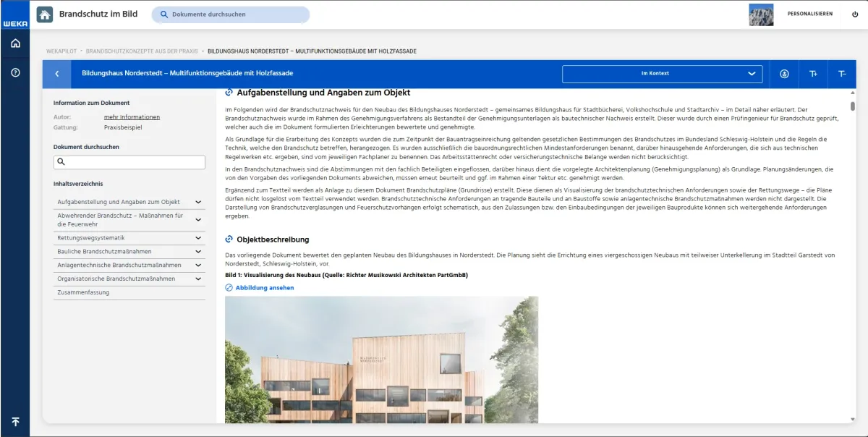Open the Zusammenfassung entry
The height and width of the screenshot is (437, 868).
tap(83, 292)
